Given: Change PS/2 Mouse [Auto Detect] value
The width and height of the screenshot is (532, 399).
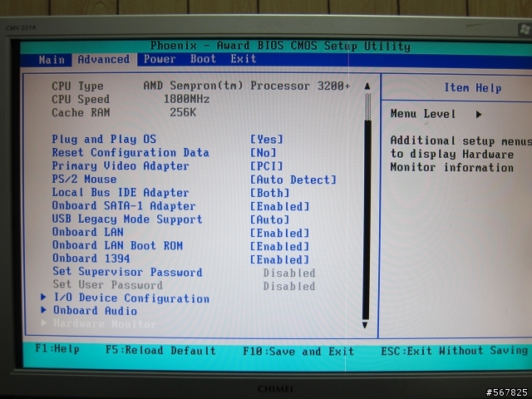Looking at the screenshot, I should click(293, 180).
